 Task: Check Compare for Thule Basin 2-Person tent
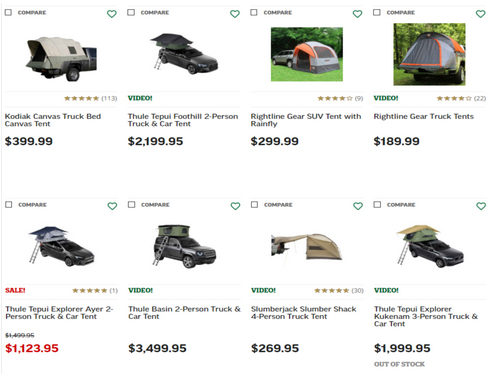click(x=132, y=204)
